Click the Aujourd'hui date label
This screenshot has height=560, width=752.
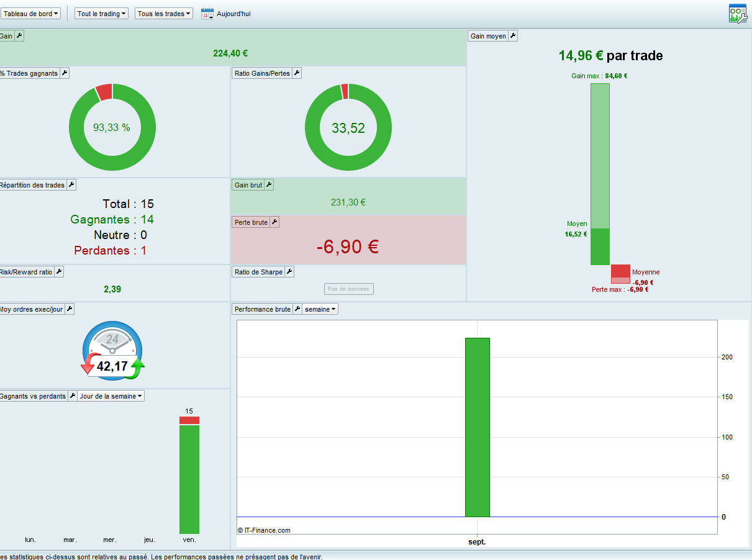(234, 14)
